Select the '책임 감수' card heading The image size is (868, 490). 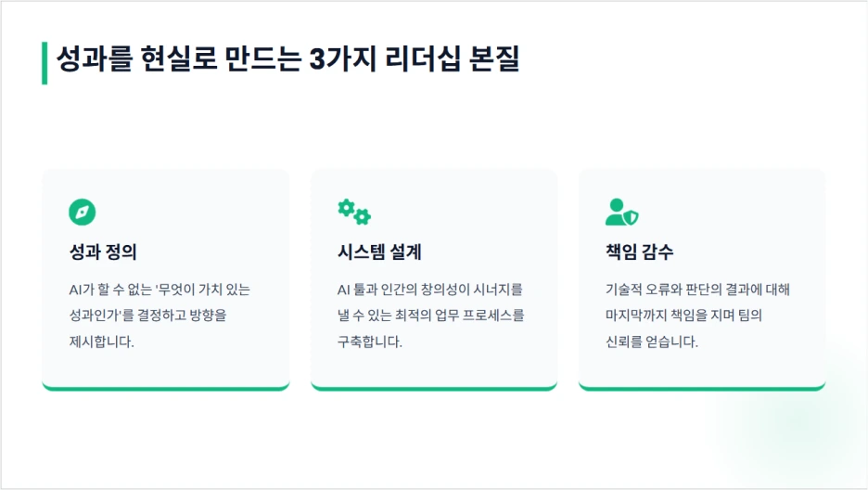point(639,251)
